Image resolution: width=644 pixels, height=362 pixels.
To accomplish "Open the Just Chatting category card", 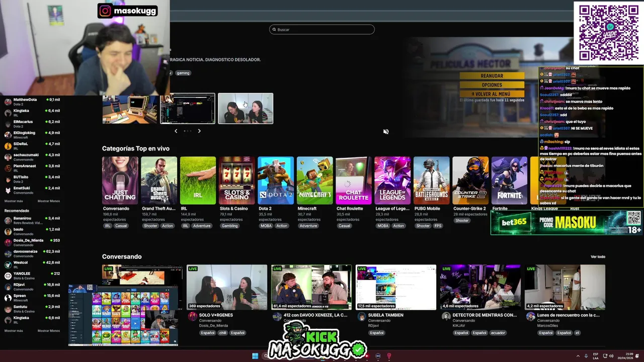I will coord(120,180).
